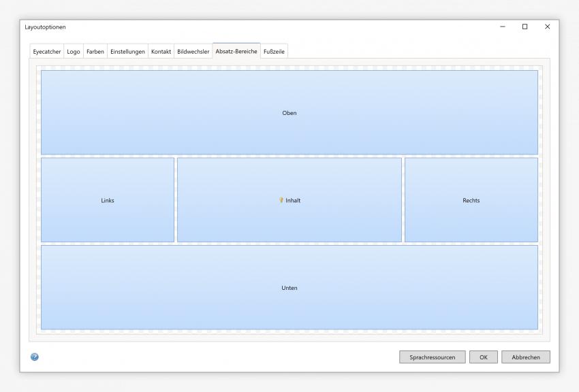Screen dimensions: 579x392
Task: Select the Absatz-Bereiche tab
Action: (x=236, y=51)
